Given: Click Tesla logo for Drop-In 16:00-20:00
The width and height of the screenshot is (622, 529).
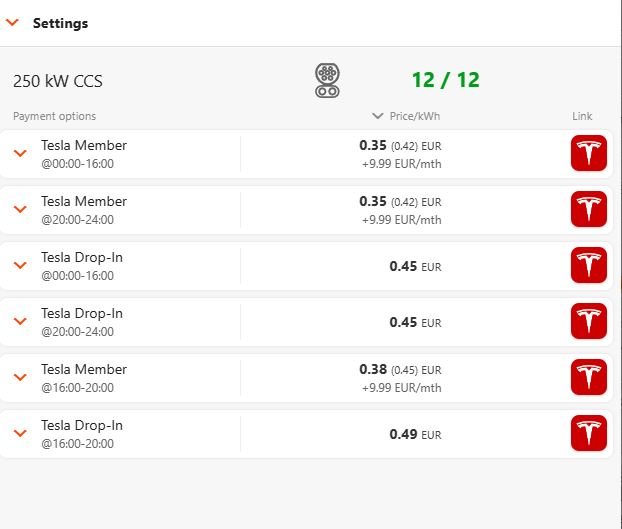Looking at the screenshot, I should pyautogui.click(x=589, y=434).
